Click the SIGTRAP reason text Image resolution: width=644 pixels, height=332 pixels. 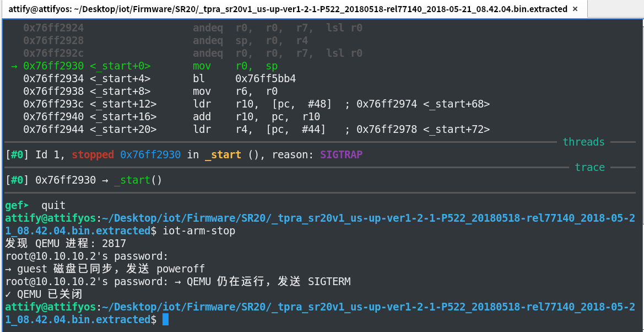coord(342,154)
